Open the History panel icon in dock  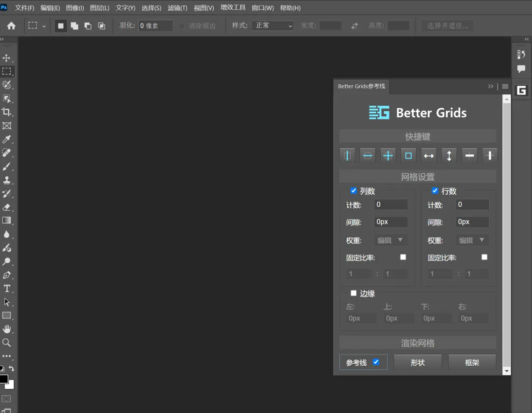tap(521, 54)
